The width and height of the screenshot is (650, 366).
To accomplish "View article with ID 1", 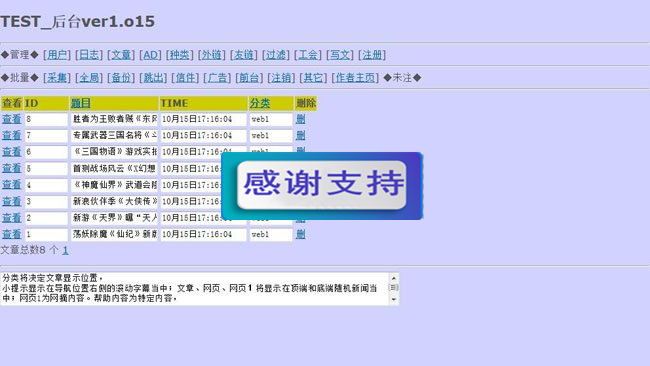I will 12,234.
